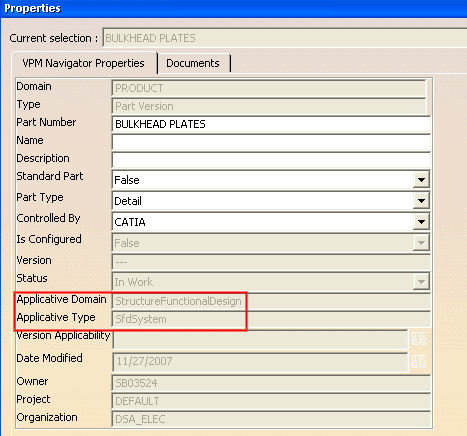Select the VPM Navigator Properties tab
This screenshot has height=436, width=467.
pos(83,63)
